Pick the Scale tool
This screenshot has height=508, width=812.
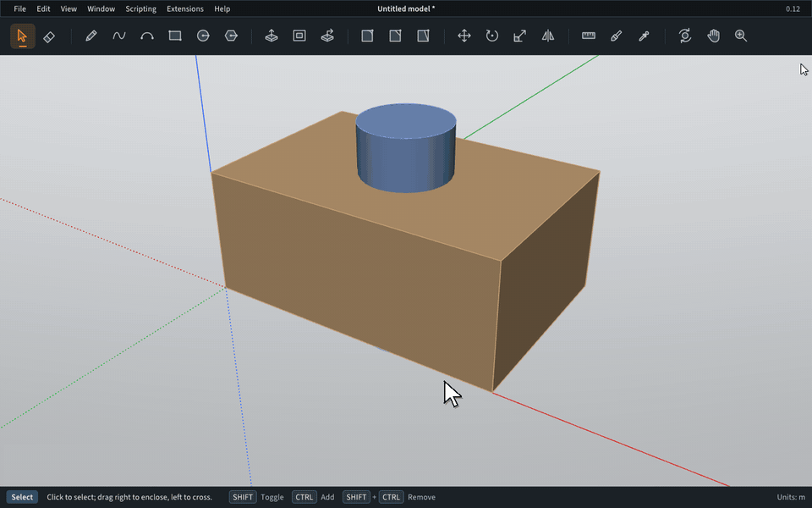520,36
